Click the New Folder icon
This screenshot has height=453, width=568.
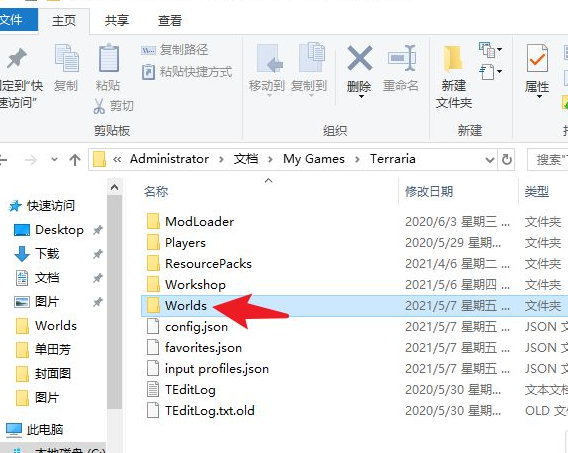[x=454, y=58]
